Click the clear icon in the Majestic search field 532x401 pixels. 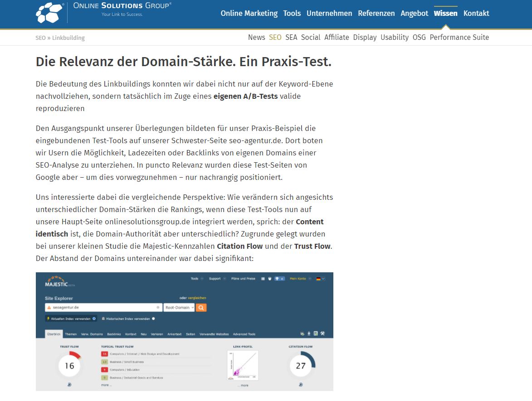tap(158, 308)
